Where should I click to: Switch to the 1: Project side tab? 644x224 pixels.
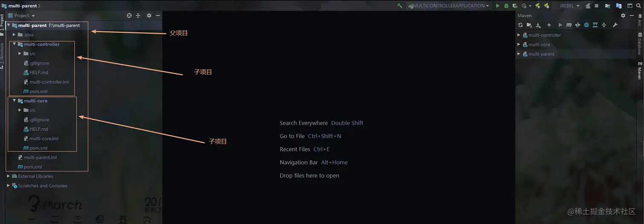2,24
